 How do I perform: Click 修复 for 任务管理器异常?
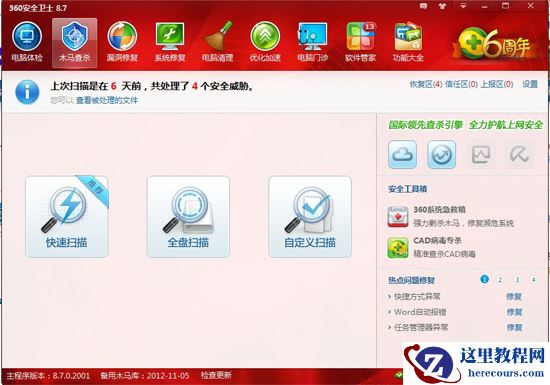point(514,327)
